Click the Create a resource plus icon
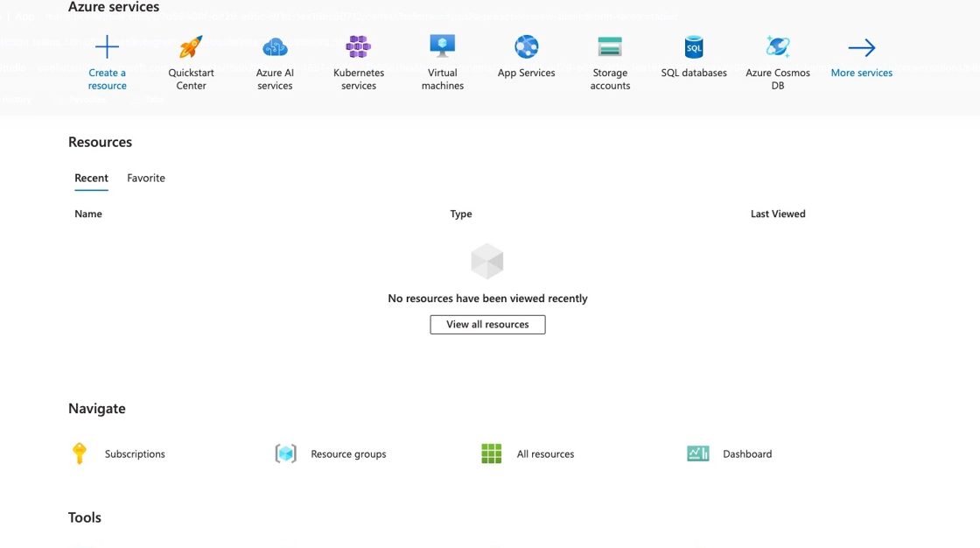The width and height of the screenshot is (980, 548). pyautogui.click(x=107, y=46)
